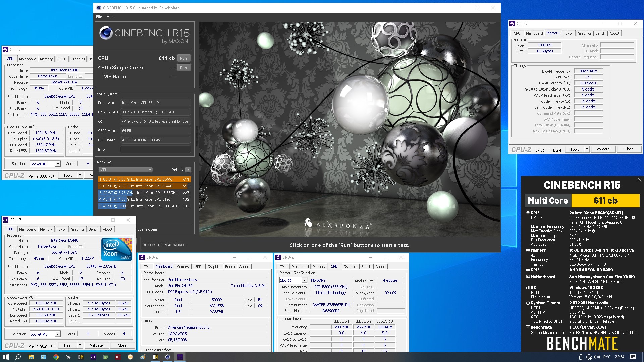Switch to Cinebench via its taskbar icon

click(x=168, y=357)
